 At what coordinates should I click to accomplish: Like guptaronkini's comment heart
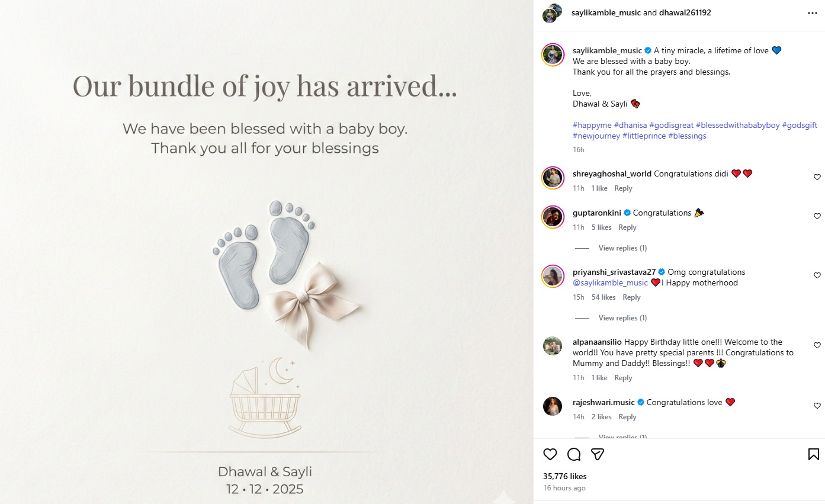tap(817, 216)
